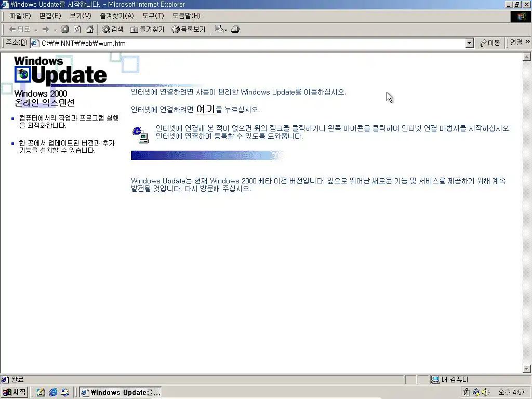Click the 이동 go button
The height and width of the screenshot is (399, 532).
click(490, 43)
